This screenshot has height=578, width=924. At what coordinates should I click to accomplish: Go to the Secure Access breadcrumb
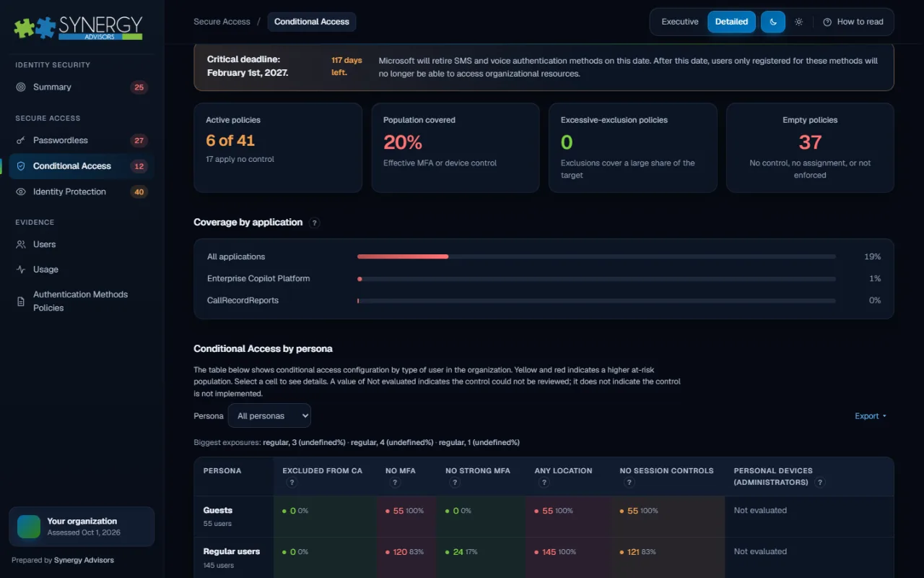pos(222,22)
